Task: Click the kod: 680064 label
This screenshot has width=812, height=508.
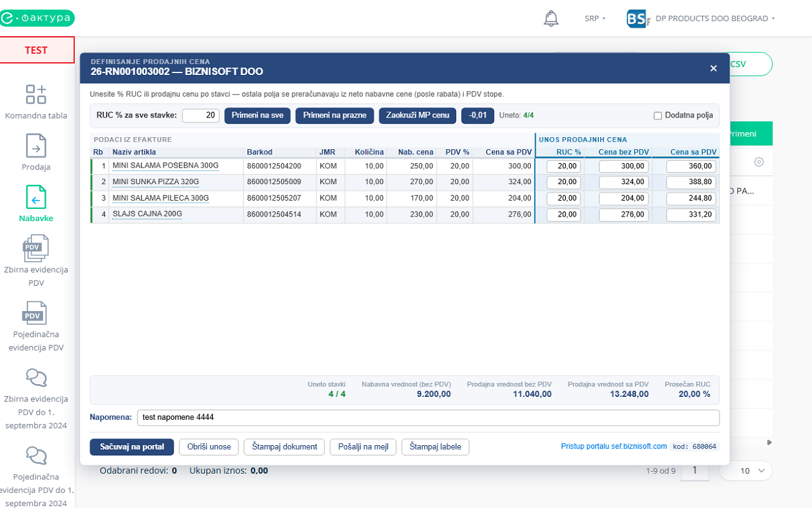Action: [695, 446]
